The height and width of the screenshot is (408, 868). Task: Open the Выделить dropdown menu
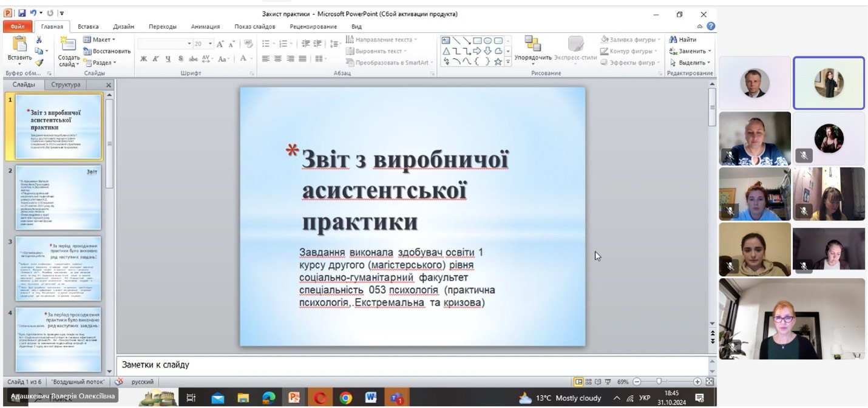(691, 63)
